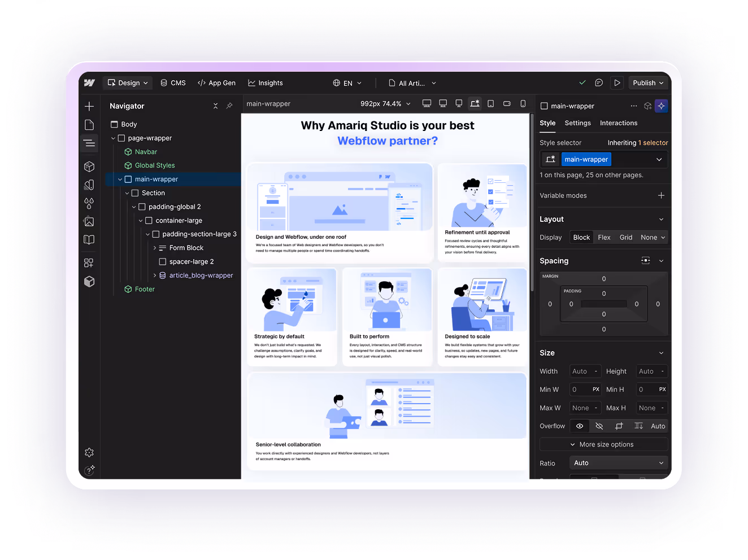Click the create component cube icon
This screenshot has width=748, height=560.
click(x=648, y=106)
